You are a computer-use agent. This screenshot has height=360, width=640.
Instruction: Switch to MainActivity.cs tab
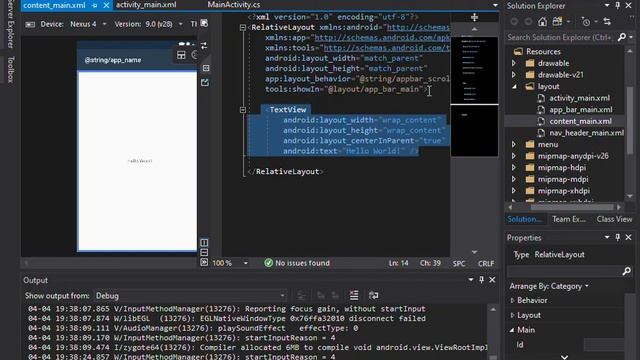pyautogui.click(x=233, y=5)
